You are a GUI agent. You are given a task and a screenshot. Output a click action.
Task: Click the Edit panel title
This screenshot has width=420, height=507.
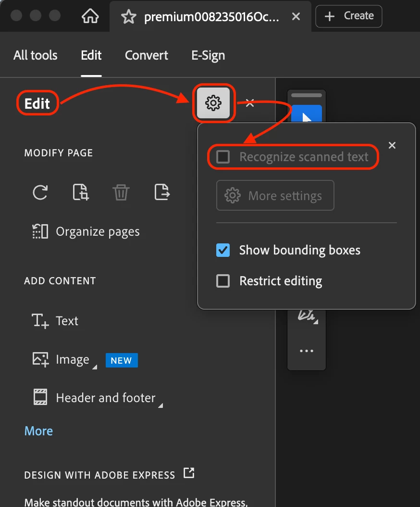37,103
